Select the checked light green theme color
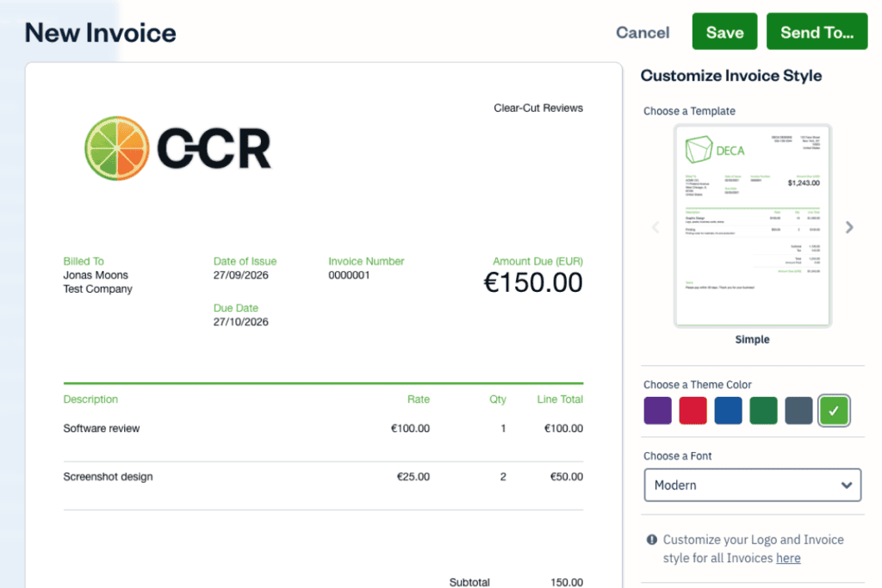 834,411
